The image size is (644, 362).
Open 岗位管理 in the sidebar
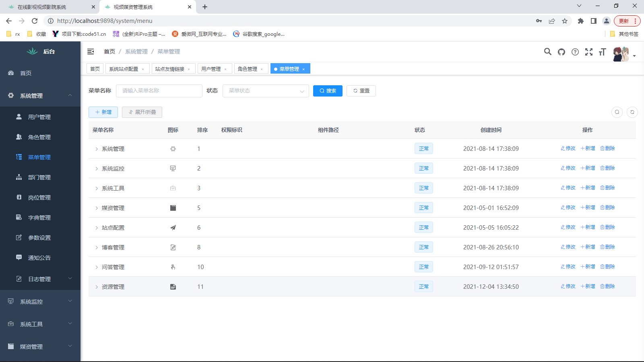point(40,197)
